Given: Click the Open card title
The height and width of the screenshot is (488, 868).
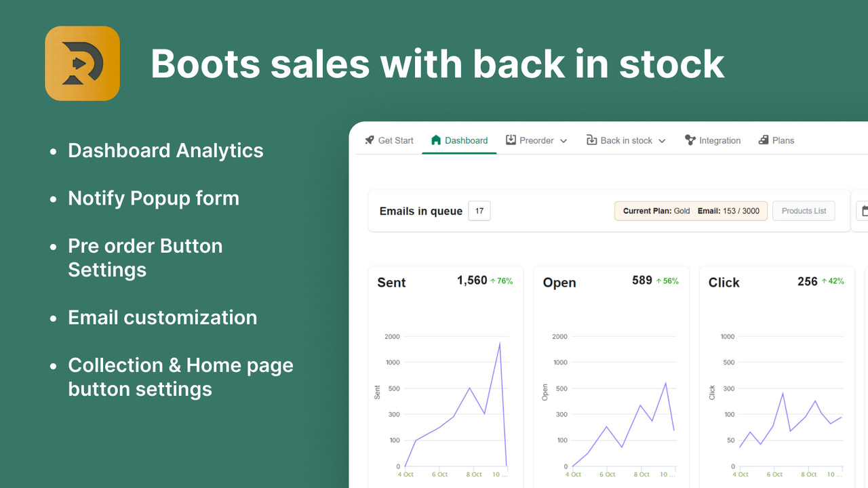Looking at the screenshot, I should click(559, 283).
